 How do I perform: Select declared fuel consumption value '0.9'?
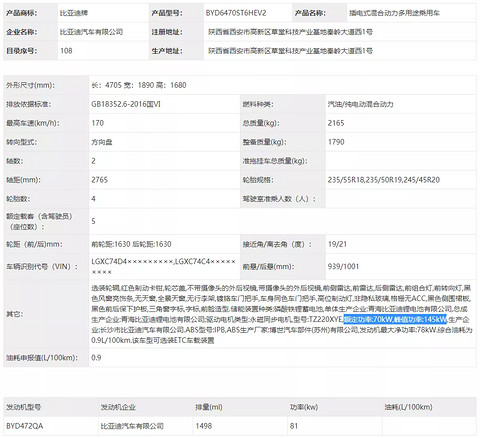coord(96,358)
